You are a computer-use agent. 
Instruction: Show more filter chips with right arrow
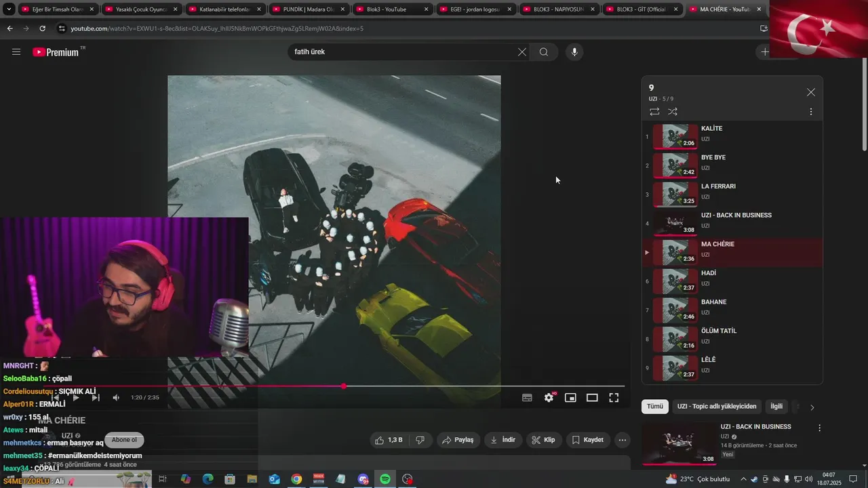[x=812, y=407]
